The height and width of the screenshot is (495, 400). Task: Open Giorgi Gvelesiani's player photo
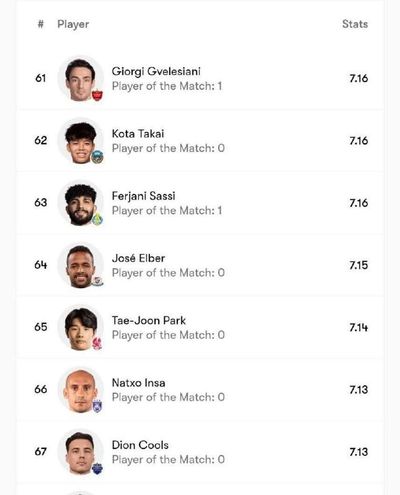point(80,78)
